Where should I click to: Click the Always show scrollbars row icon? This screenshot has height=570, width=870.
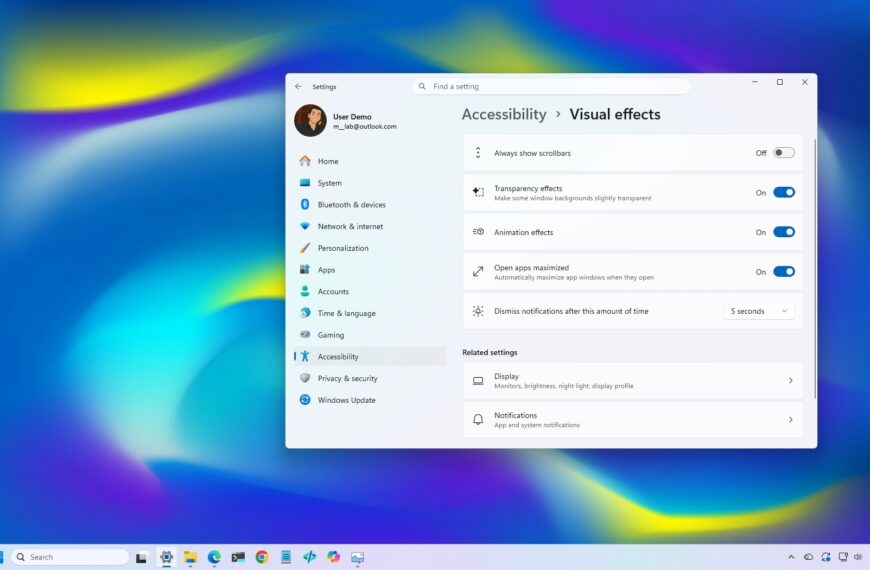(x=478, y=153)
